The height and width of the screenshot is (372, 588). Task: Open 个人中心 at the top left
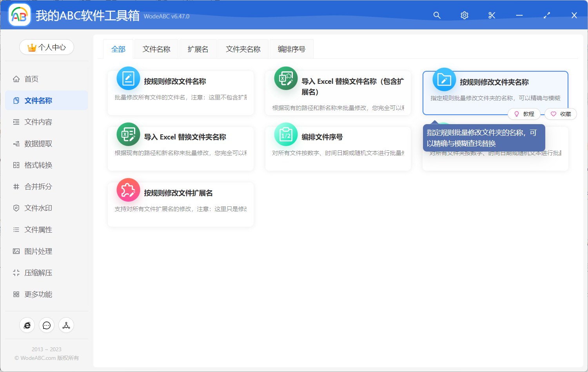tap(47, 47)
